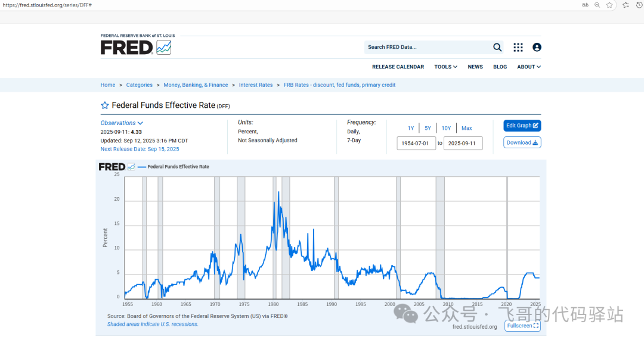This screenshot has height=340, width=644.
Task: Select the 1Y date range
Action: [x=411, y=128]
